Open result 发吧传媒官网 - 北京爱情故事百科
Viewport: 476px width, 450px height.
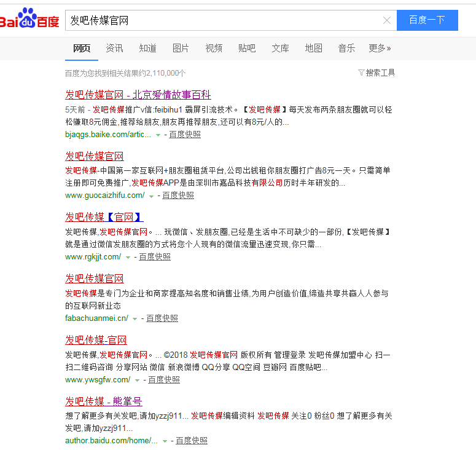pyautogui.click(x=138, y=95)
